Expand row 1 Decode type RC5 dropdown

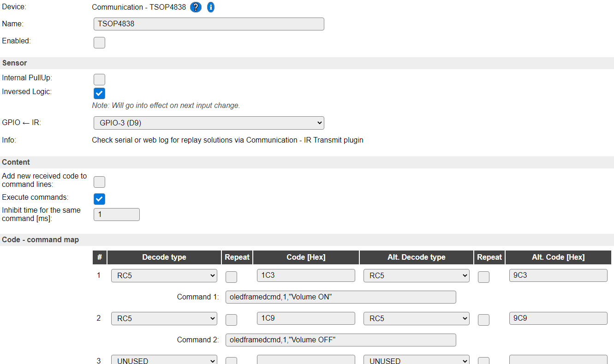tap(164, 276)
